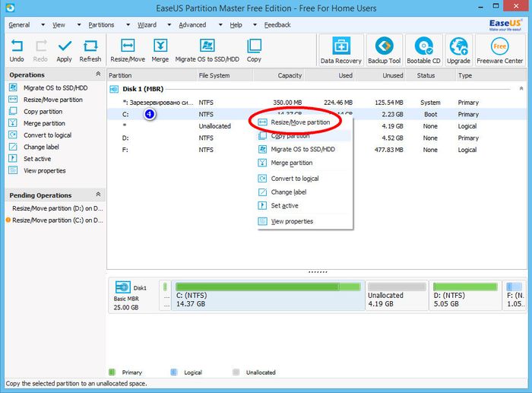Screen dimensions: 532x393
Task: Sort by the Type column header
Action: point(491,75)
